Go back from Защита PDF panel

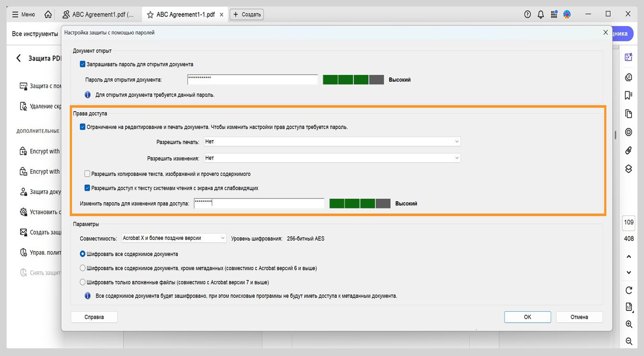pyautogui.click(x=19, y=58)
